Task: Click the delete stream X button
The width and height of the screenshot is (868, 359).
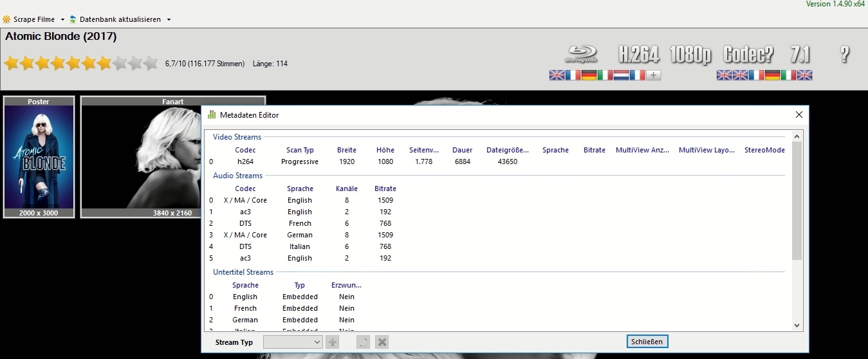Action: 382,342
